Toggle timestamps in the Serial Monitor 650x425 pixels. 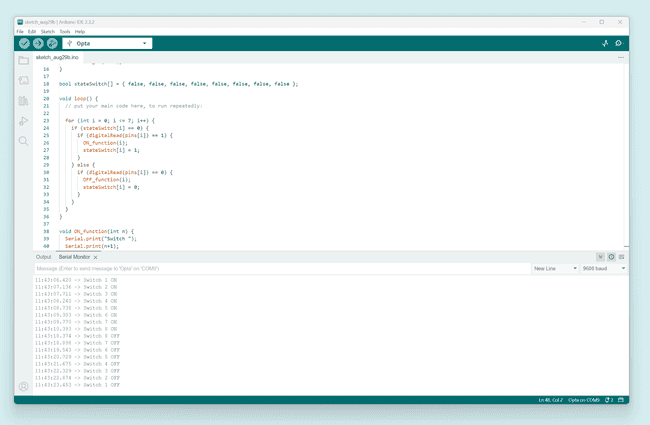(x=611, y=257)
